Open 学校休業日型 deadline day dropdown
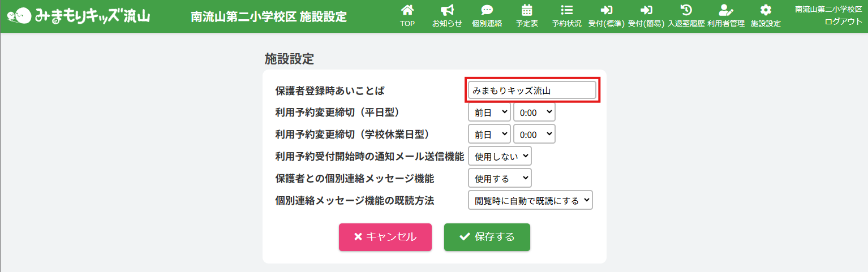This screenshot has height=272, width=868. pyautogui.click(x=489, y=134)
